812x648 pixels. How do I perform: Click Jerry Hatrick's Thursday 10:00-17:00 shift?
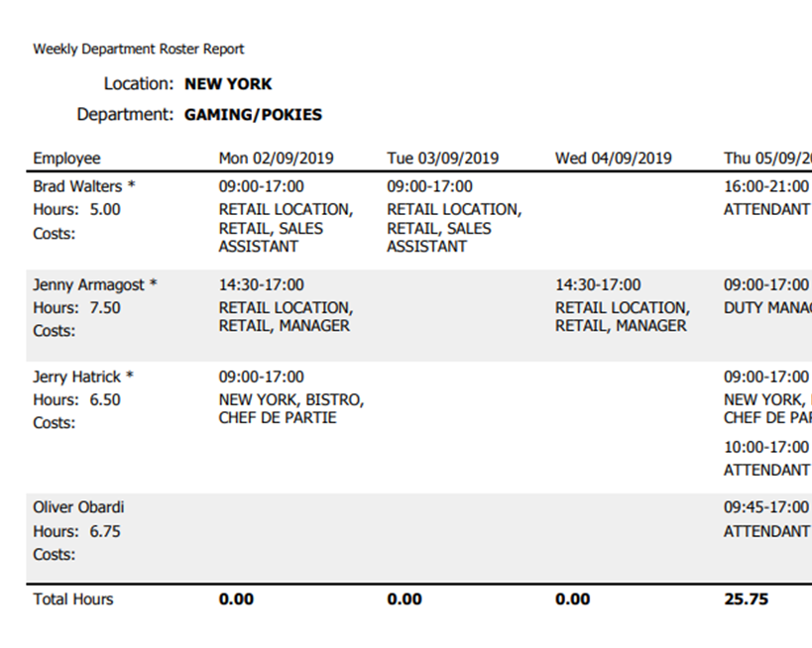pos(765,447)
